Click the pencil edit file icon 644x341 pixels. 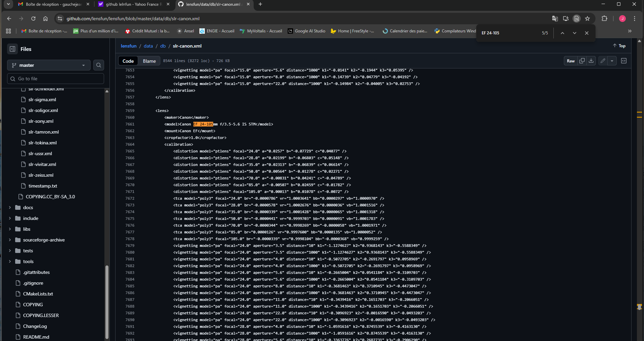click(x=603, y=61)
